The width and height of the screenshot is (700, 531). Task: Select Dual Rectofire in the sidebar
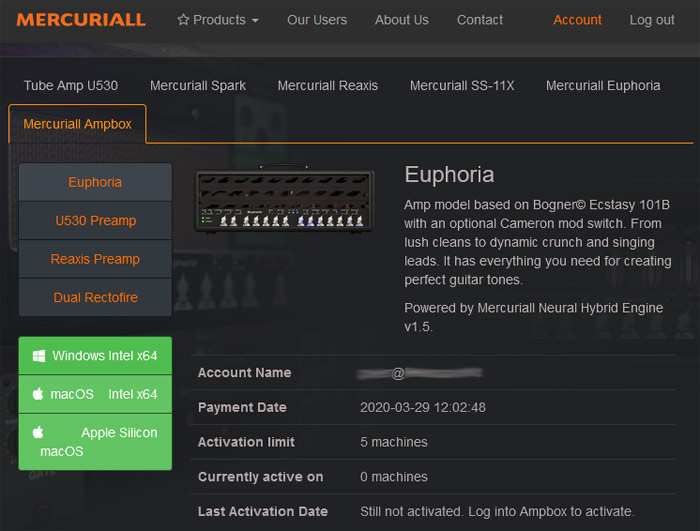(x=95, y=297)
